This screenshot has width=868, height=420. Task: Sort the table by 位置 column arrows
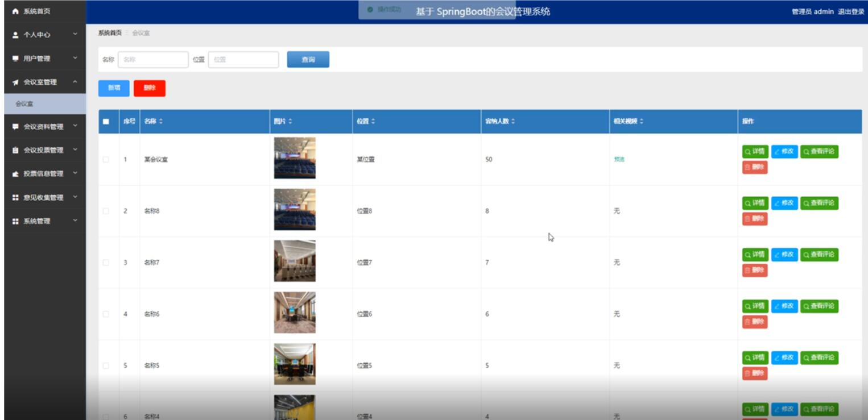373,122
